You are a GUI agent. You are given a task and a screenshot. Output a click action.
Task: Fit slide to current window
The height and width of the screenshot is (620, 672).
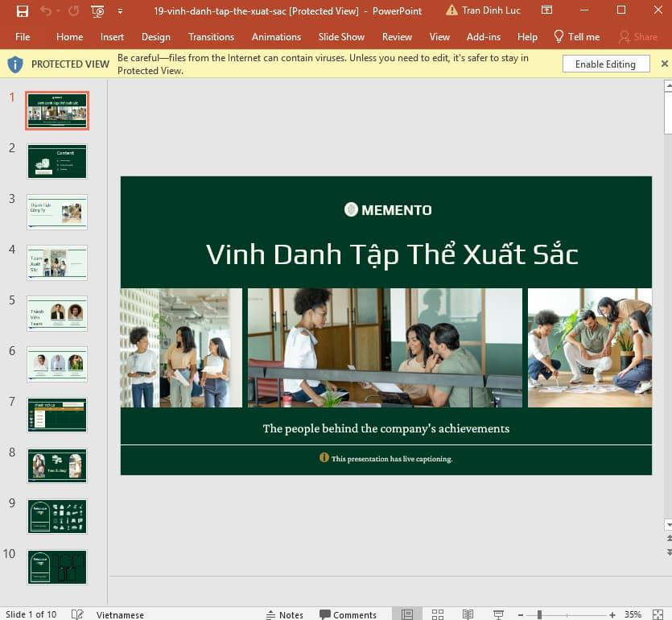coord(658,614)
